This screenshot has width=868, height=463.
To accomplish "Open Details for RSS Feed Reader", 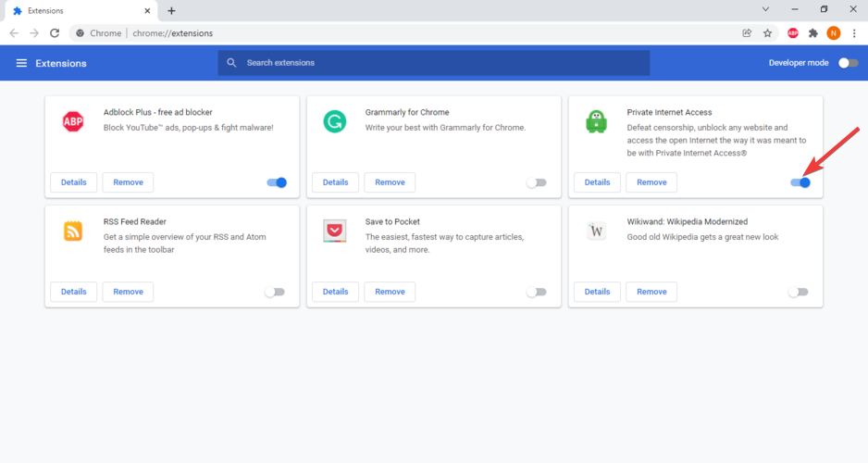I will (x=73, y=292).
